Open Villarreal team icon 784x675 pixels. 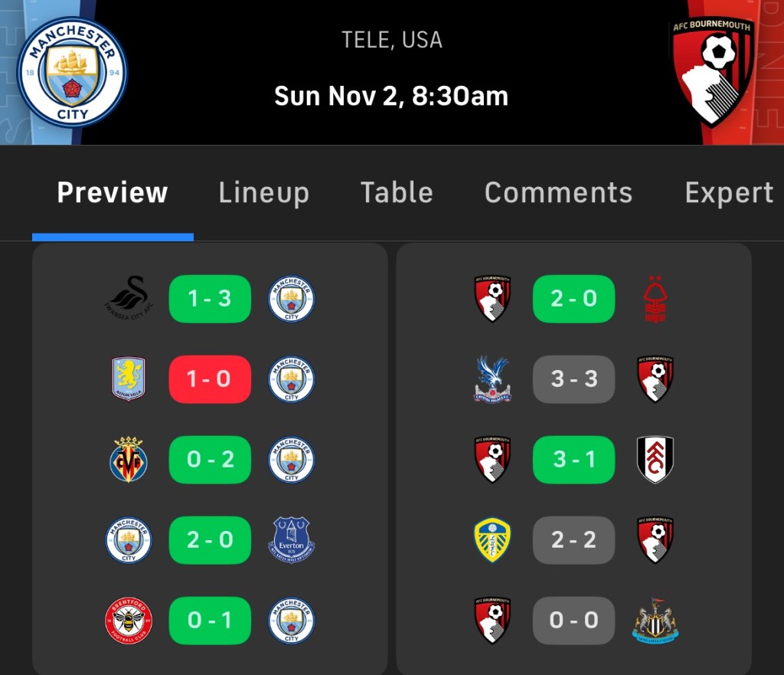coord(129,460)
